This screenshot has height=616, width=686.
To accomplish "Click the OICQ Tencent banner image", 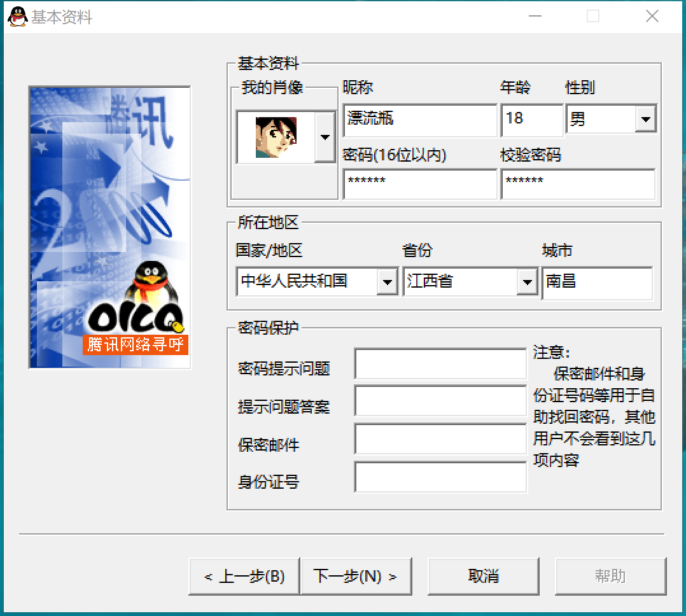I will [110, 228].
